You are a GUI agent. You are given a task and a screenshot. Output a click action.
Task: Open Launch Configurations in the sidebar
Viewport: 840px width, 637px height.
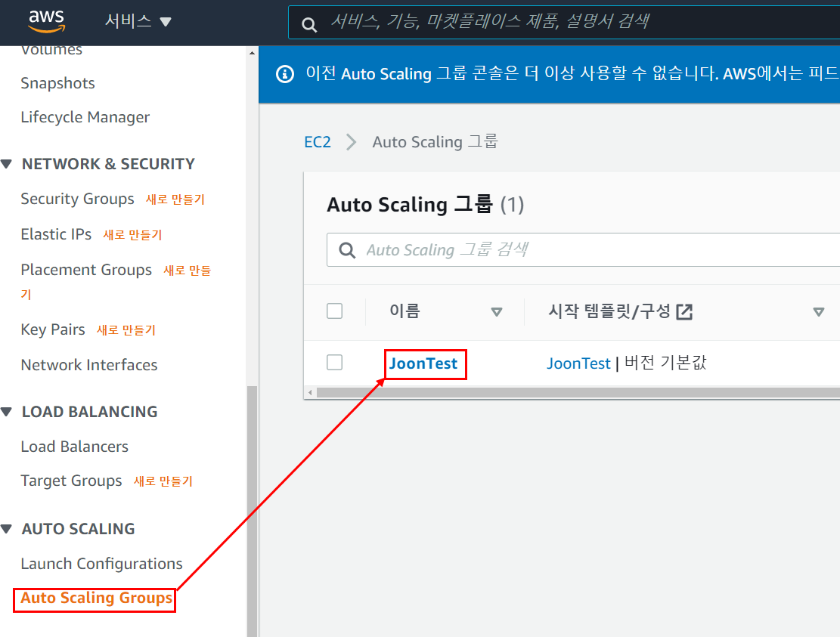coord(102,564)
